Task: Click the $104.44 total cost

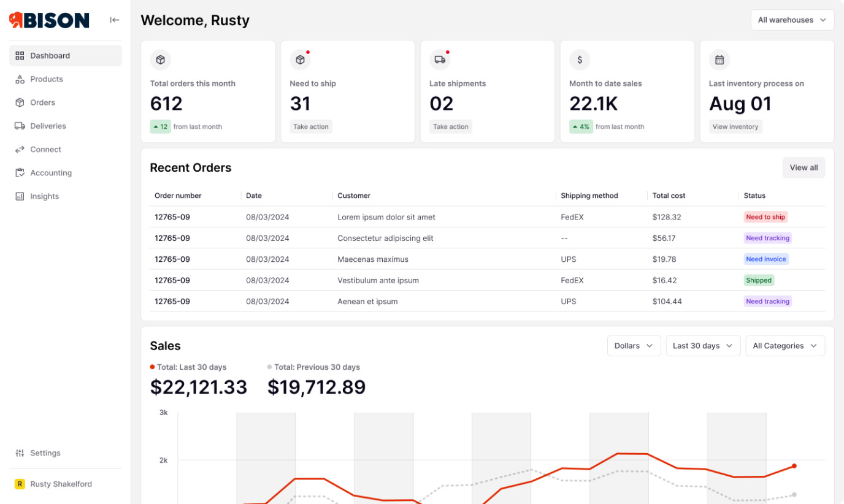Action: click(667, 302)
